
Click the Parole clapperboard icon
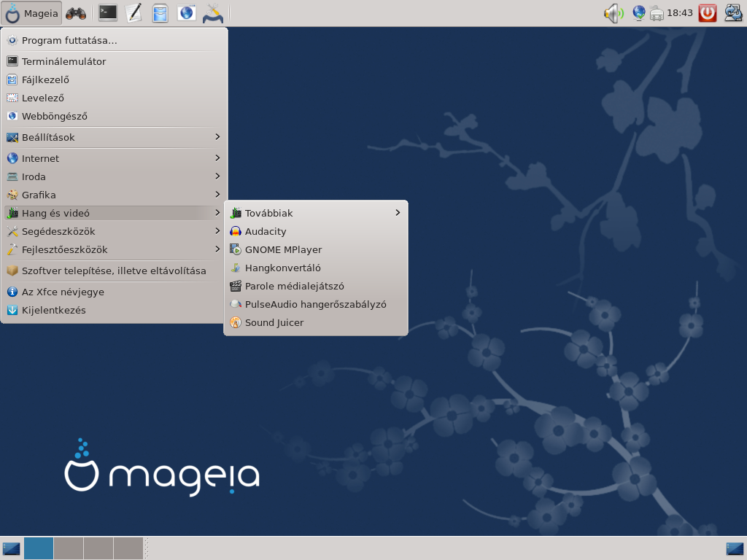click(x=236, y=286)
